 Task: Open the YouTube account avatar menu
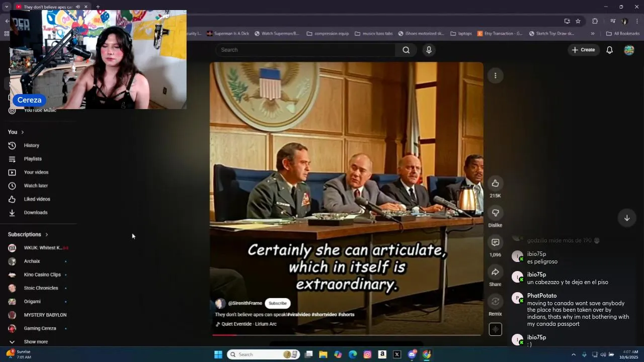(x=629, y=50)
